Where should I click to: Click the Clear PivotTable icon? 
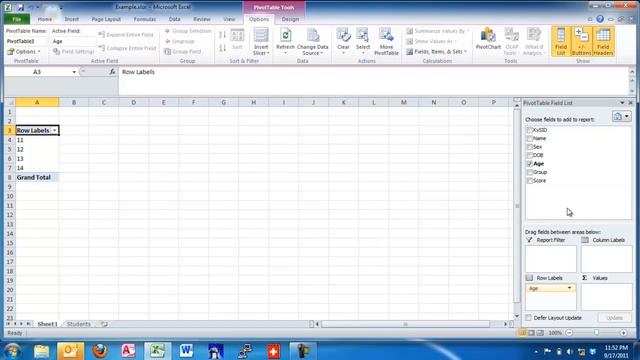343,36
